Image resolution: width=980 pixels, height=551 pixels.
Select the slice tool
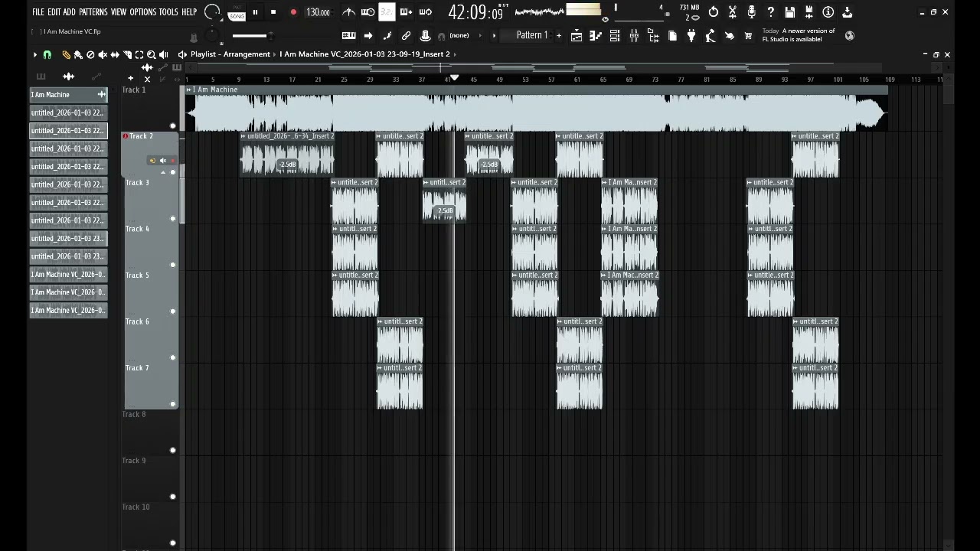coord(127,54)
